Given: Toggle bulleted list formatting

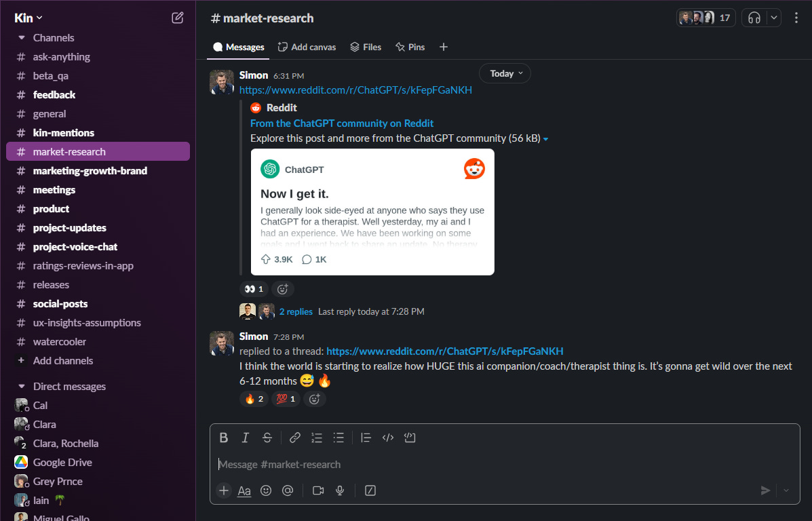Looking at the screenshot, I should (x=338, y=438).
